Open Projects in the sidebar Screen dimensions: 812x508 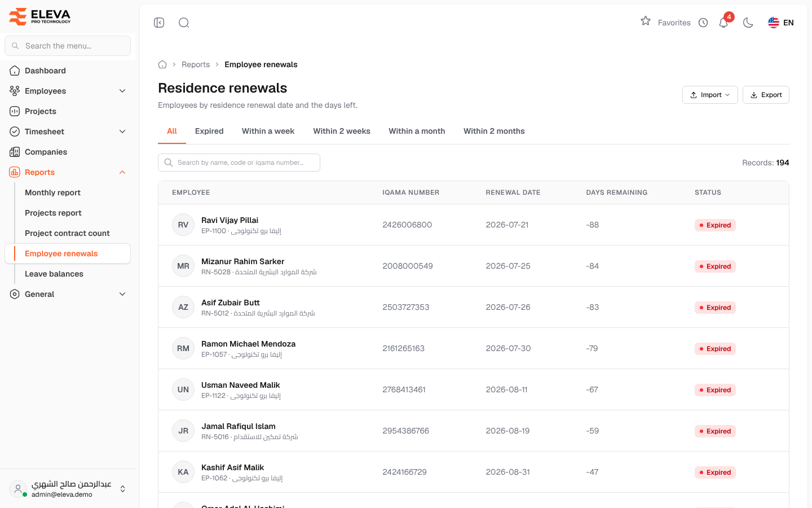[x=68, y=111]
